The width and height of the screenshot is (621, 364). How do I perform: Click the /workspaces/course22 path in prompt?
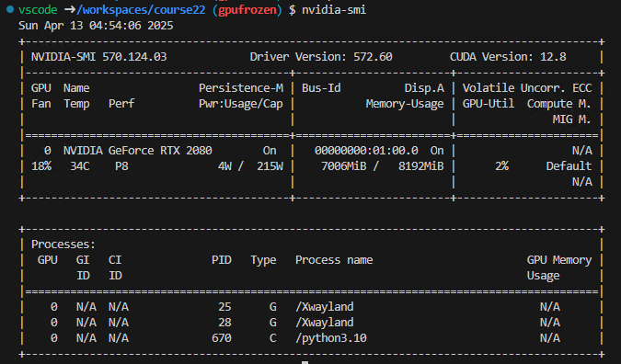point(142,9)
